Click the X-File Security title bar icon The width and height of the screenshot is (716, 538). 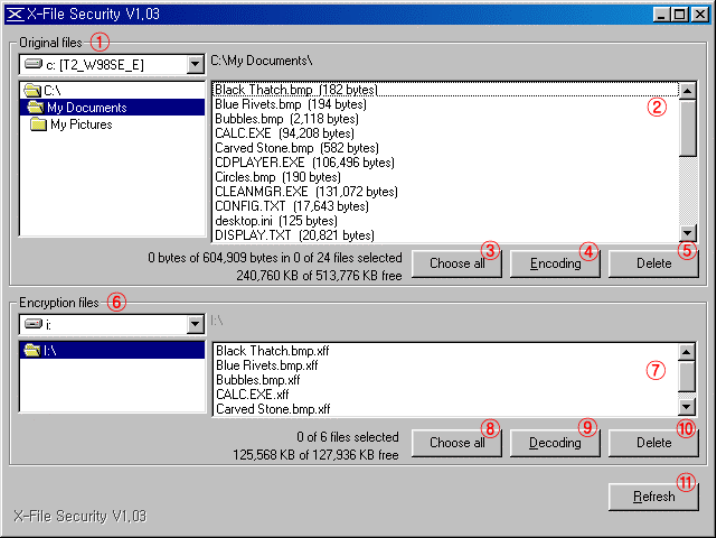(15, 14)
